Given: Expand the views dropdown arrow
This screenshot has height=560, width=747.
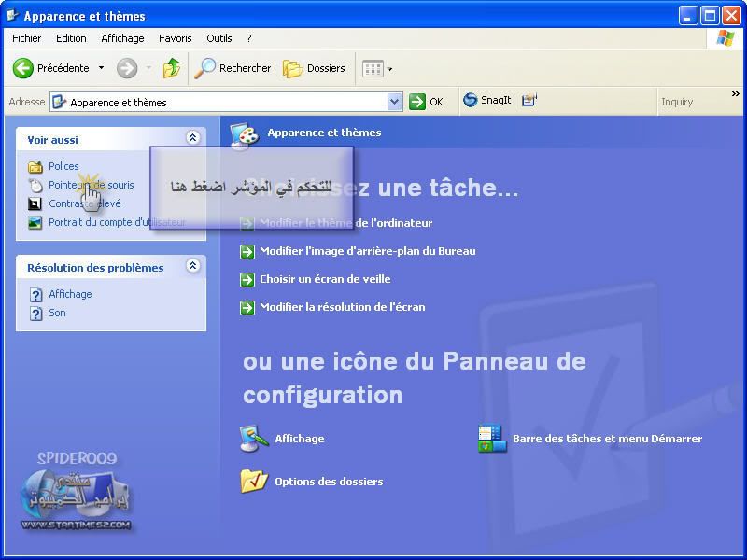Looking at the screenshot, I should [389, 69].
